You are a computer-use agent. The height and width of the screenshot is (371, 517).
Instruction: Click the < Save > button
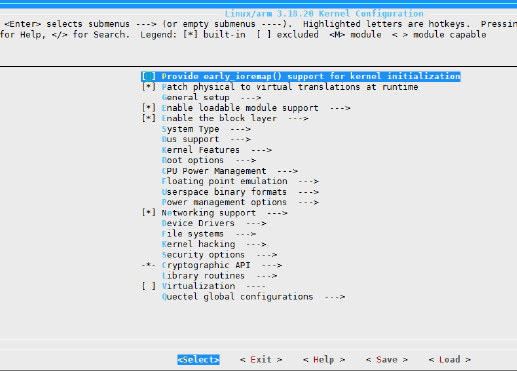[x=387, y=360]
